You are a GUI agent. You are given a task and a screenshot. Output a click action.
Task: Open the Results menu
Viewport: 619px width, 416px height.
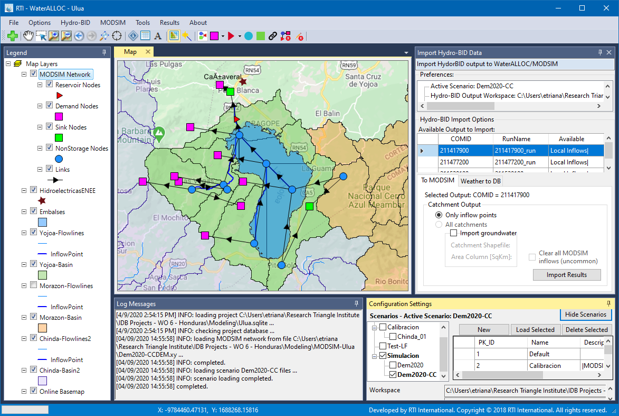pyautogui.click(x=169, y=22)
